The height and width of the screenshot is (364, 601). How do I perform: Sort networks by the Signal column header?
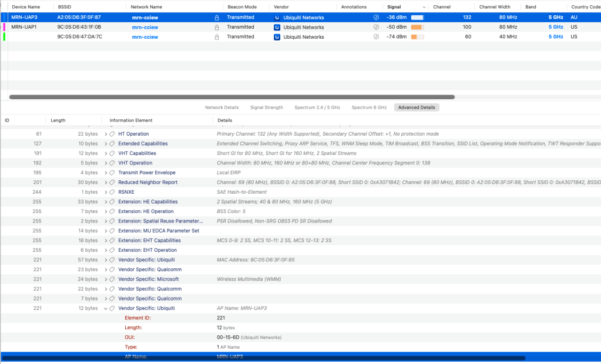(394, 7)
